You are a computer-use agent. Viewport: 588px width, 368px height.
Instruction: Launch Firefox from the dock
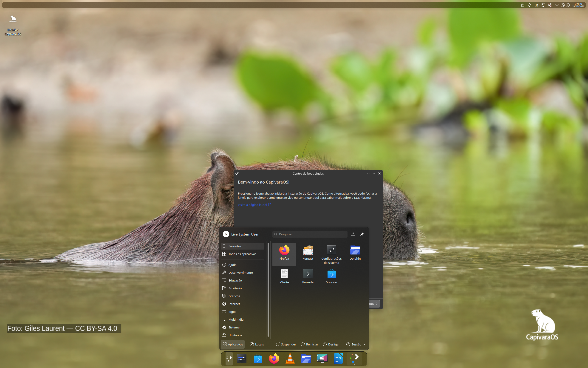click(274, 359)
